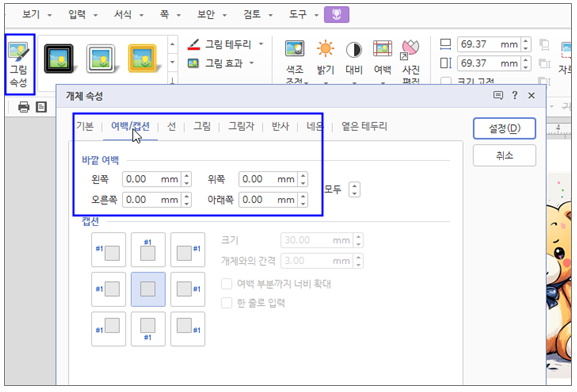Select caption position bottom-right
577x392 pixels.
(188, 329)
